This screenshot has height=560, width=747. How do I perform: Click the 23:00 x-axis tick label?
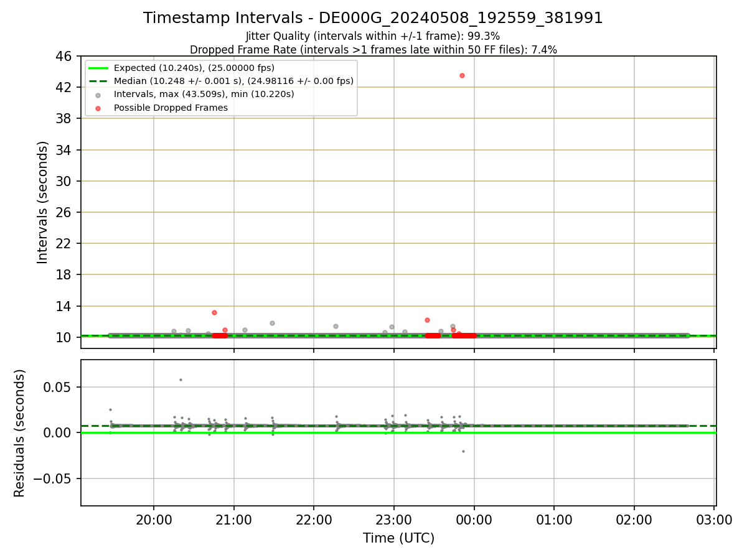(394, 520)
